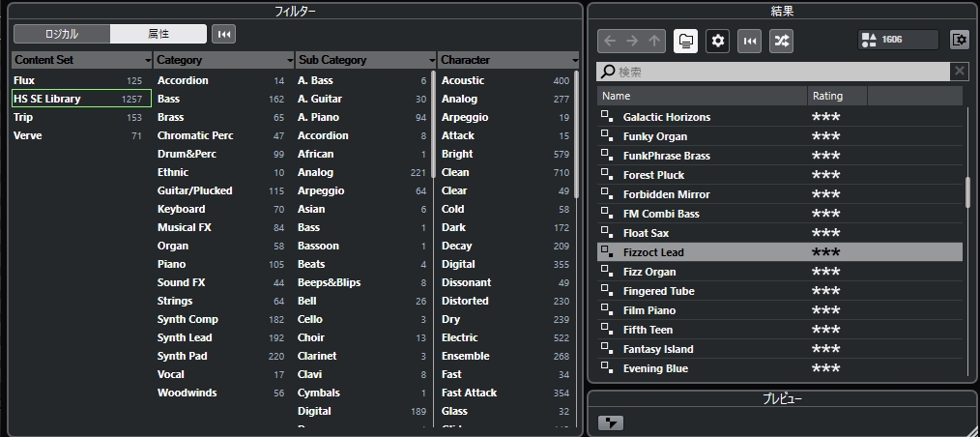Open the gear settings in results toolbar
Viewport: 980px width, 437px height.
[x=717, y=41]
